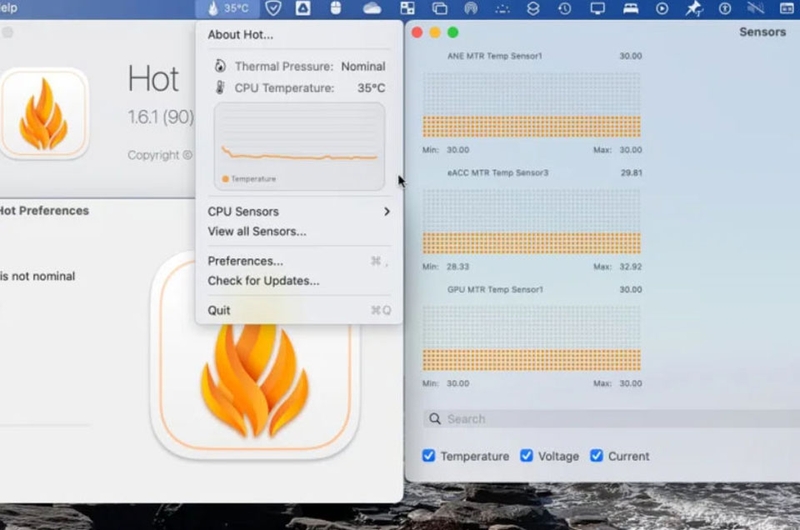
Task: Uncheck the Current checkbox
Action: (x=596, y=456)
